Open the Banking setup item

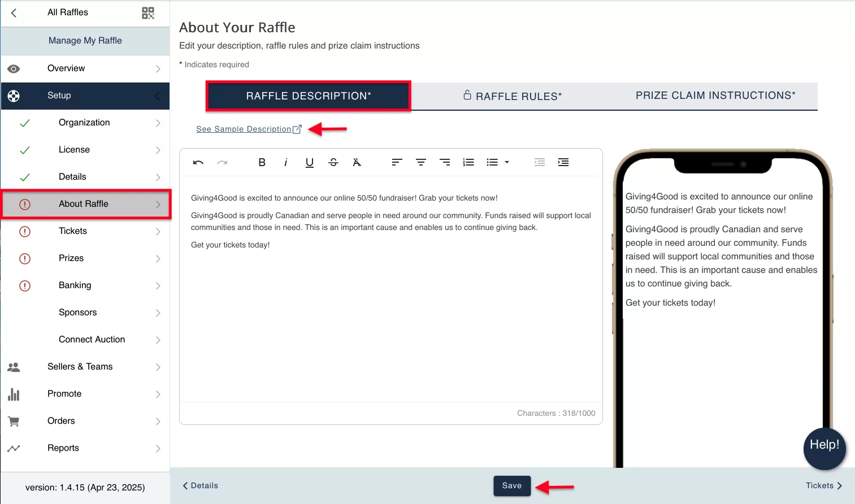[x=85, y=285]
